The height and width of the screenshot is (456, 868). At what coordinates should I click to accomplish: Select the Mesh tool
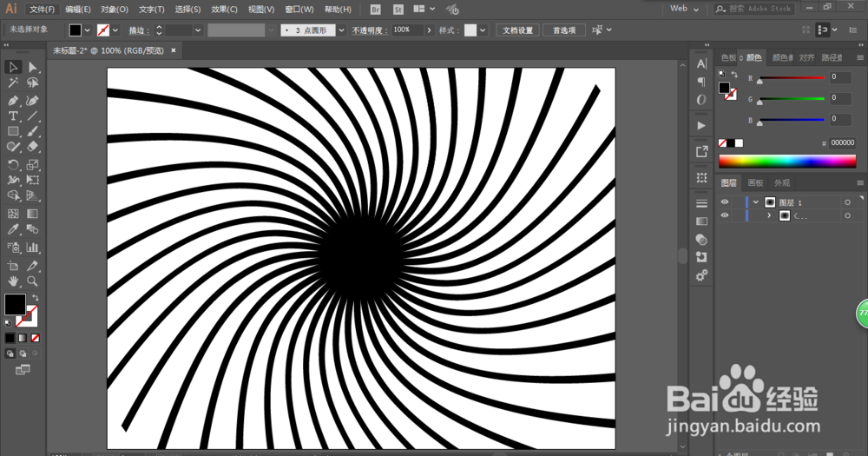(13, 214)
